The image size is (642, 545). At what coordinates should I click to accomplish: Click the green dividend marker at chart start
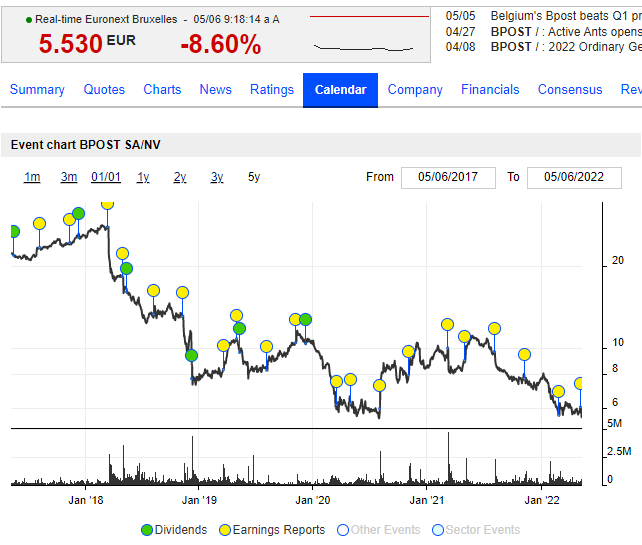click(14, 231)
